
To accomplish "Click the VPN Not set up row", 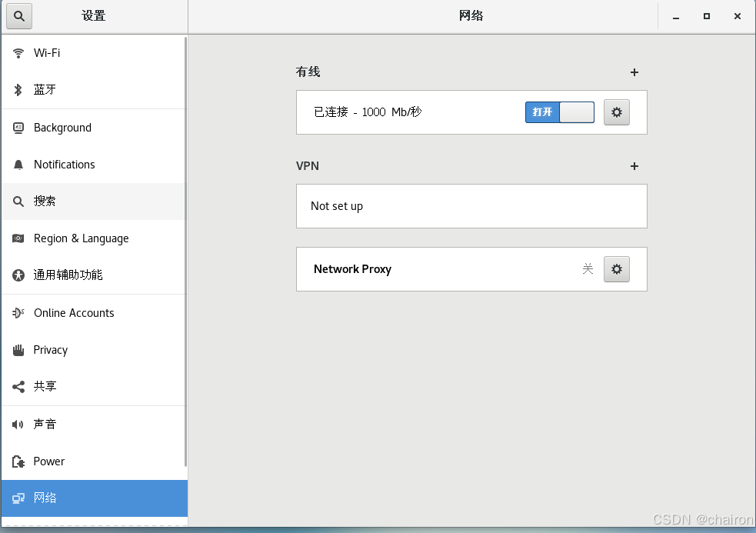I will pyautogui.click(x=471, y=206).
